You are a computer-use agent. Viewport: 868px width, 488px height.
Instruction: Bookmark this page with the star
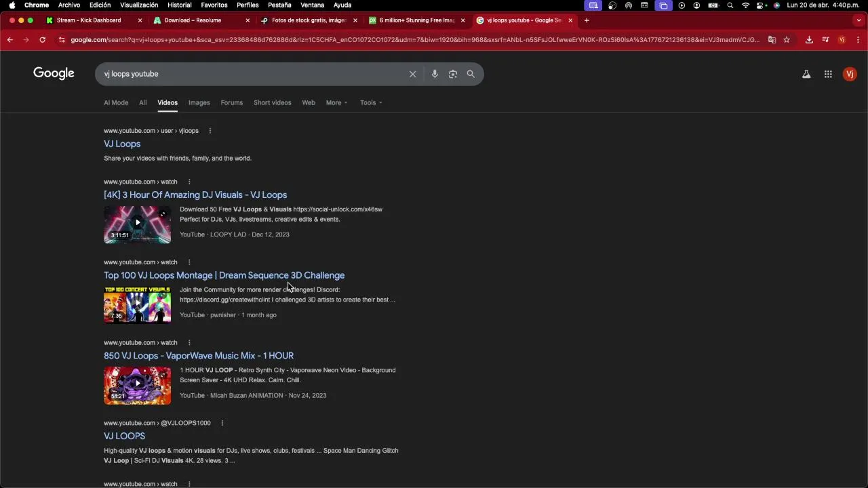[787, 40]
